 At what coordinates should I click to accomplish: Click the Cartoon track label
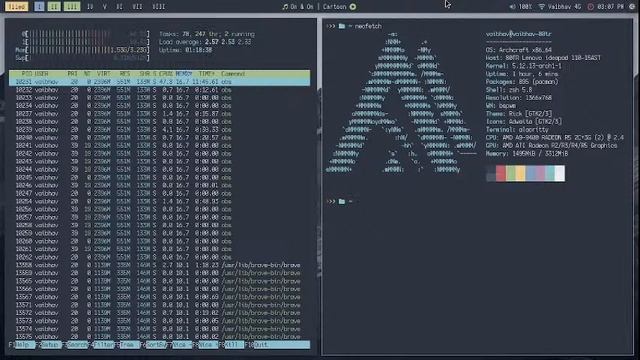(334, 7)
